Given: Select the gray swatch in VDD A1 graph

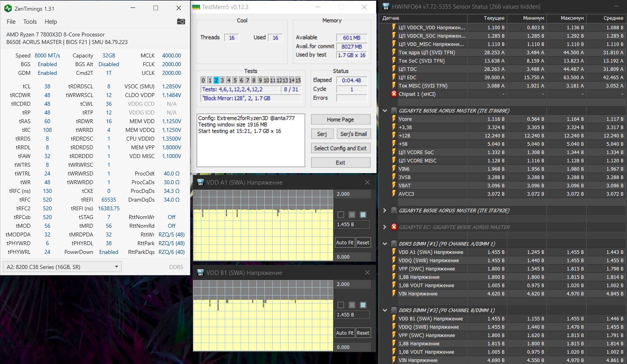Looking at the screenshot, I should pyautogui.click(x=352, y=215).
